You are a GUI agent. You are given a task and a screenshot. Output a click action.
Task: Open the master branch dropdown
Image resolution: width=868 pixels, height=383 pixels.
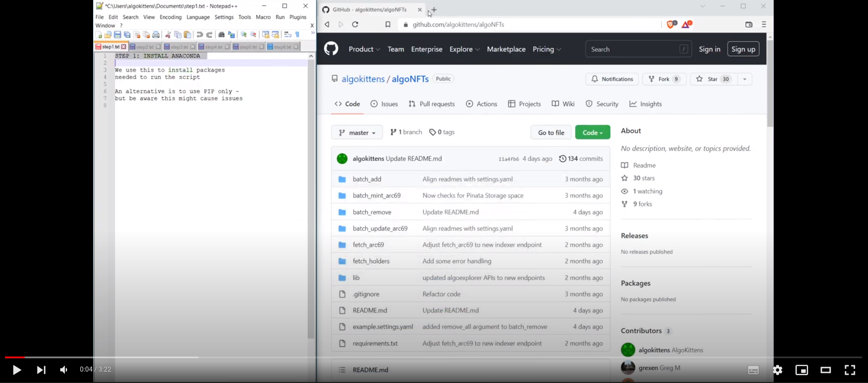[x=357, y=132]
